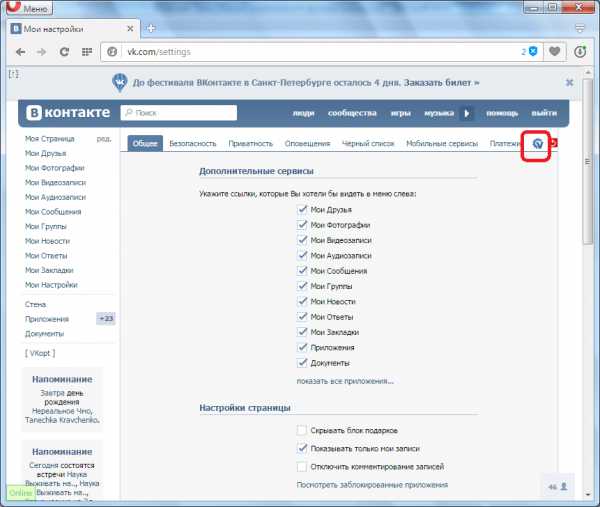Uncheck Мои Друзья checkbox
Screen dimensions: 600x507
point(302,209)
